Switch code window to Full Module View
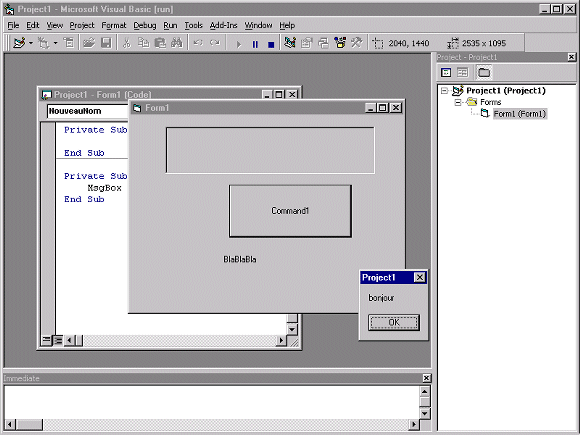This screenshot has width=580, height=435. pos(58,340)
